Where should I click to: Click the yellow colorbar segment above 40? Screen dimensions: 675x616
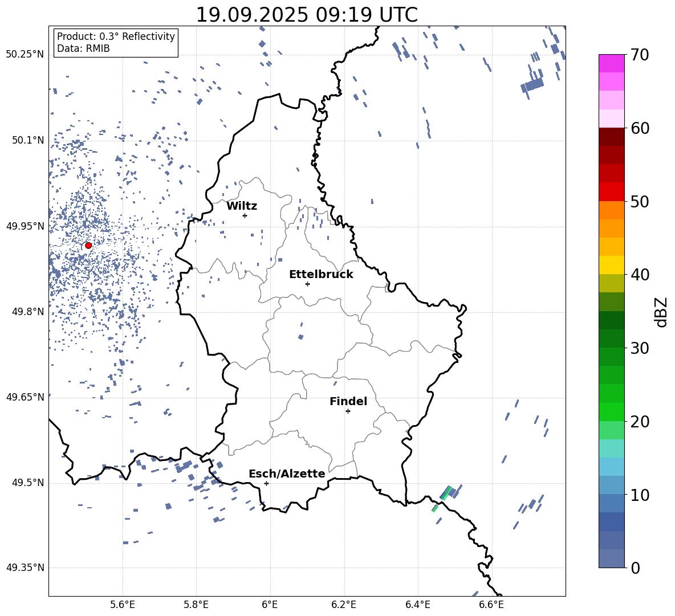tap(611, 266)
